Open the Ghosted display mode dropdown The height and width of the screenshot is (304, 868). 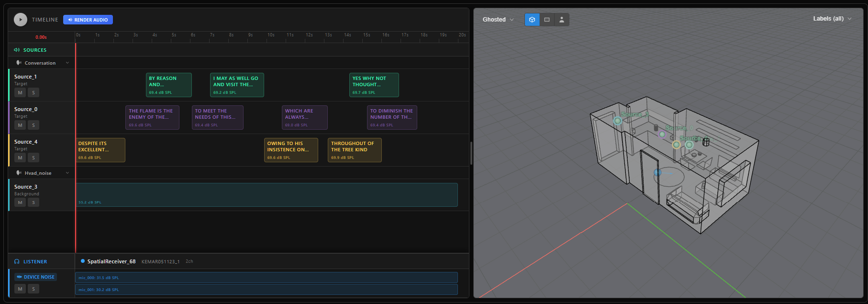coord(498,20)
